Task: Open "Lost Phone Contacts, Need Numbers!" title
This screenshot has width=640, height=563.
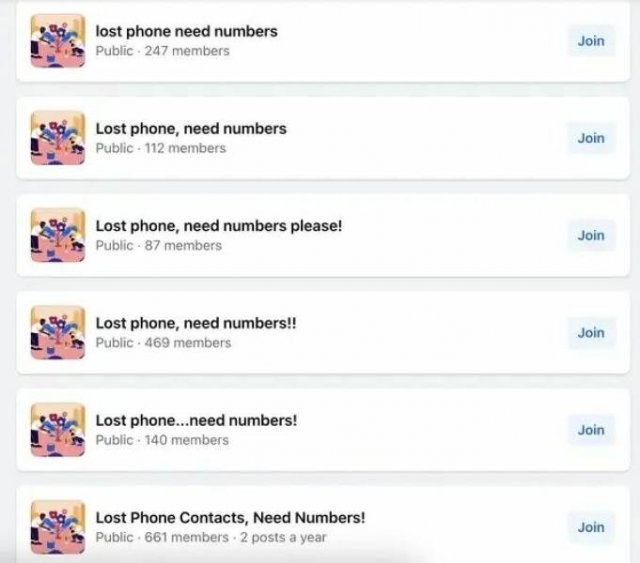Action: [230, 518]
